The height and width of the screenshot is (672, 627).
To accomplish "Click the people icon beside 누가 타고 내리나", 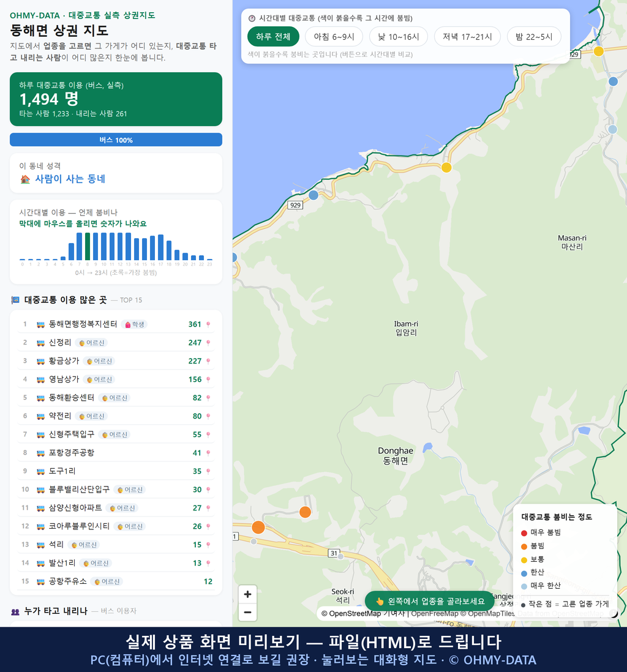I will pos(15,611).
